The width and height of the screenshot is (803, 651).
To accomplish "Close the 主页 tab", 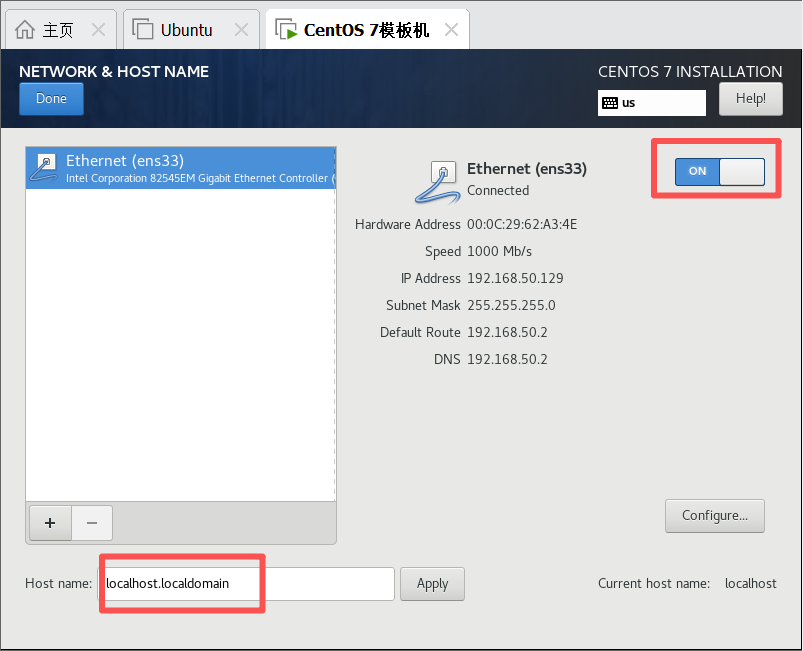I will point(98,30).
